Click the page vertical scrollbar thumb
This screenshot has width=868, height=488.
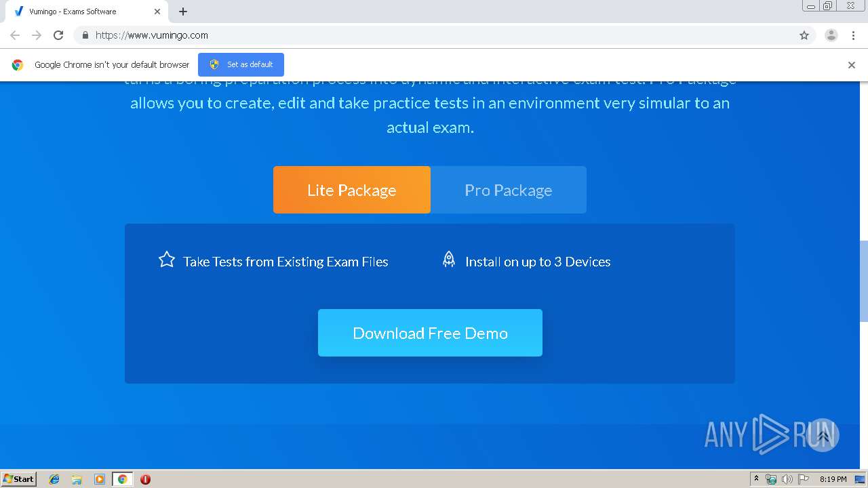coord(863,281)
